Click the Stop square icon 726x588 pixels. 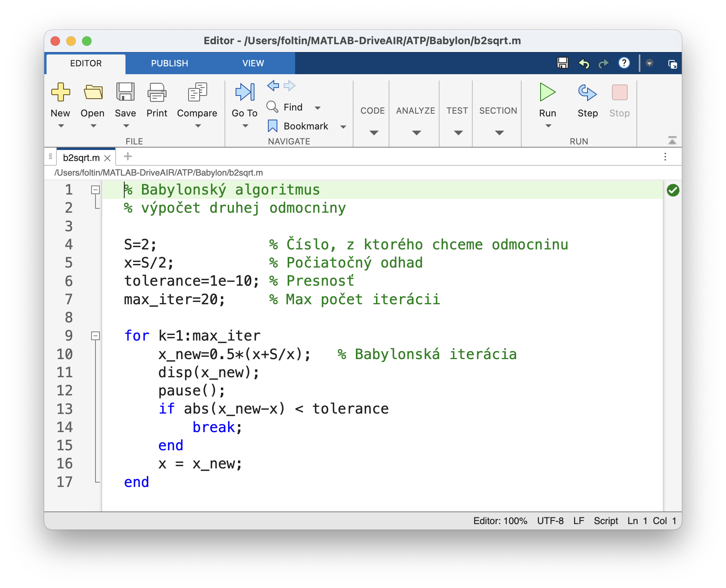(619, 92)
